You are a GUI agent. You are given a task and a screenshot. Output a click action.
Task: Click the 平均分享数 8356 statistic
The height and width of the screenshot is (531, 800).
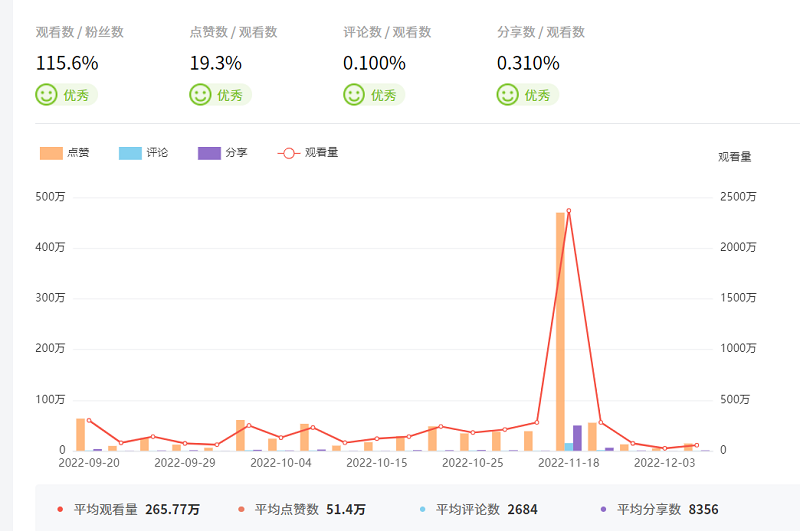667,509
